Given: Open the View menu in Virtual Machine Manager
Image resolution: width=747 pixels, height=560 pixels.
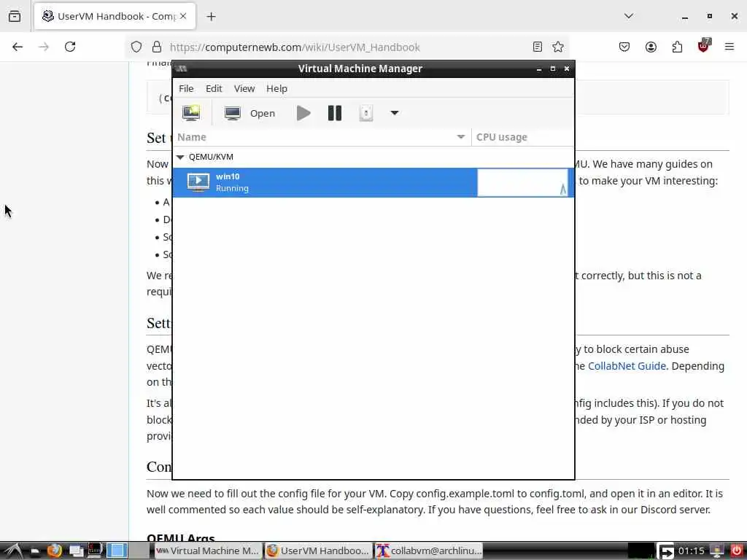Looking at the screenshot, I should coord(244,88).
